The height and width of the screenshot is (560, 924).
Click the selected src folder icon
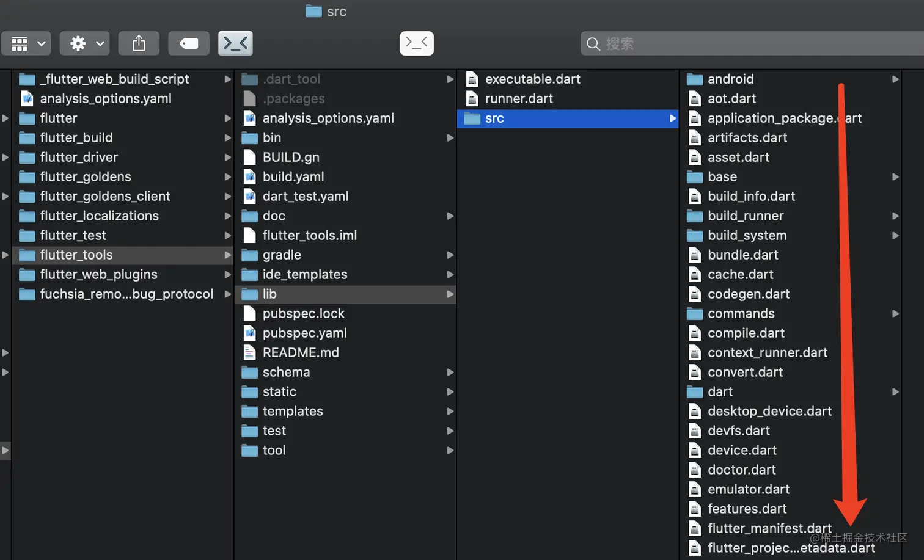(472, 118)
